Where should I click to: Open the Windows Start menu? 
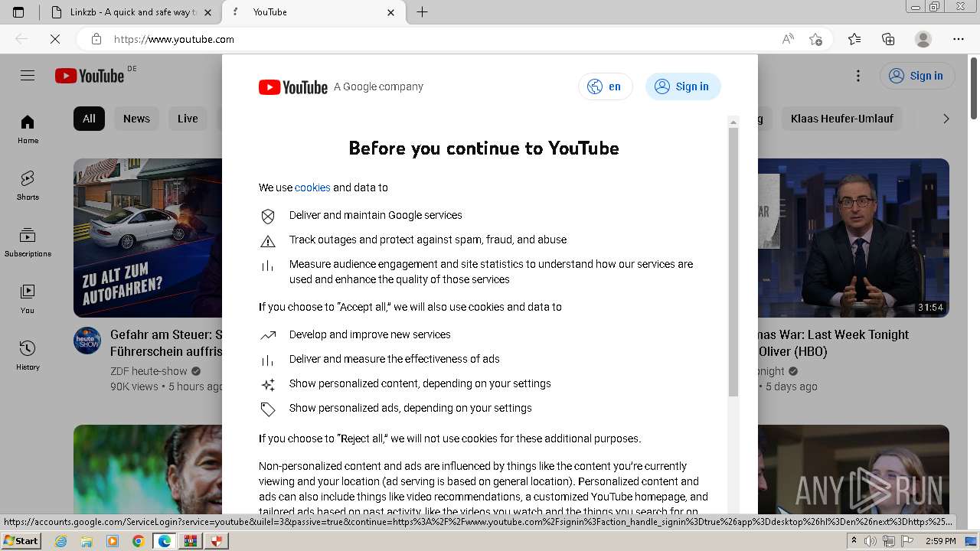pyautogui.click(x=21, y=541)
